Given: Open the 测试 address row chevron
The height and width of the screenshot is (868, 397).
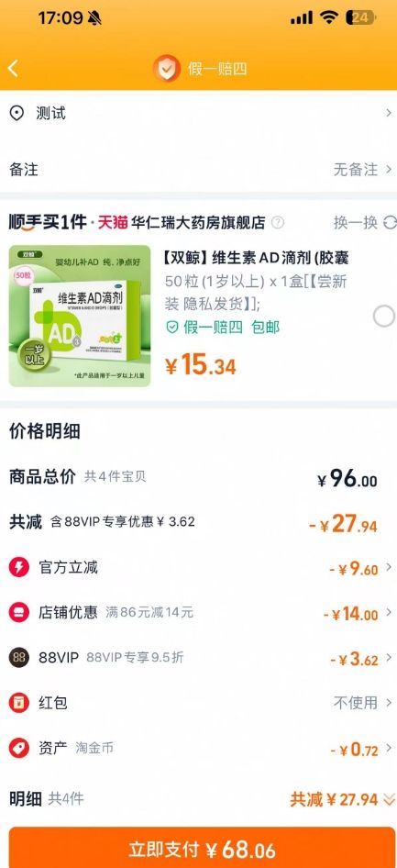Looking at the screenshot, I should [389, 114].
